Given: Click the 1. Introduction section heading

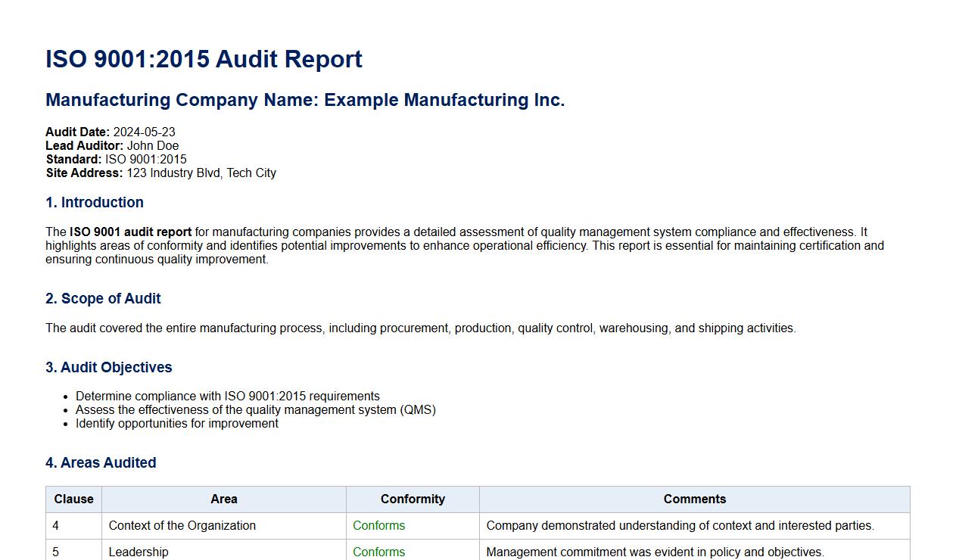Looking at the screenshot, I should (x=95, y=202).
